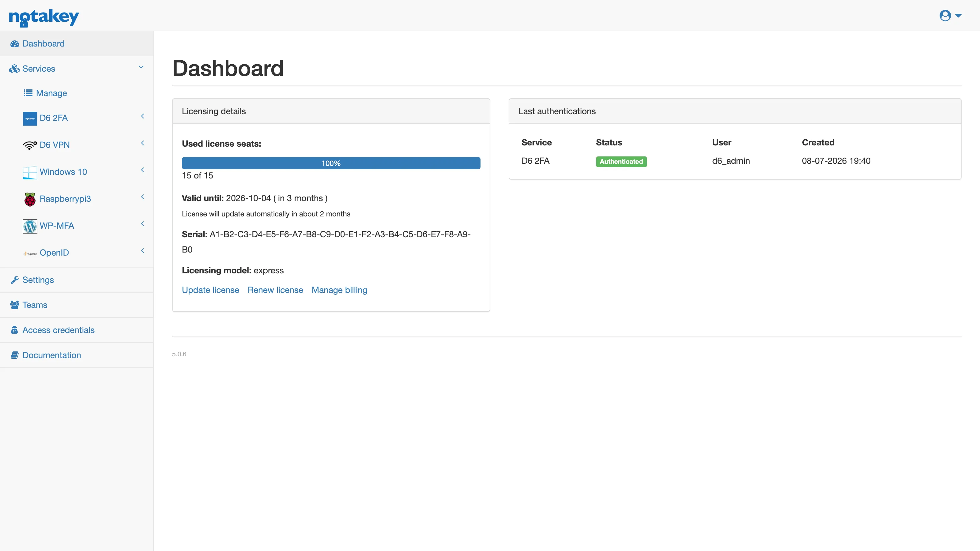Viewport: 980px width, 551px height.
Task: Click the Status column header
Action: [609, 143]
